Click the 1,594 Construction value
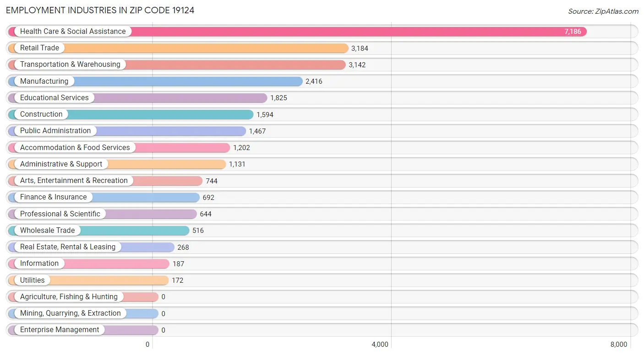Image resolution: width=644 pixels, height=355 pixels. (x=265, y=115)
